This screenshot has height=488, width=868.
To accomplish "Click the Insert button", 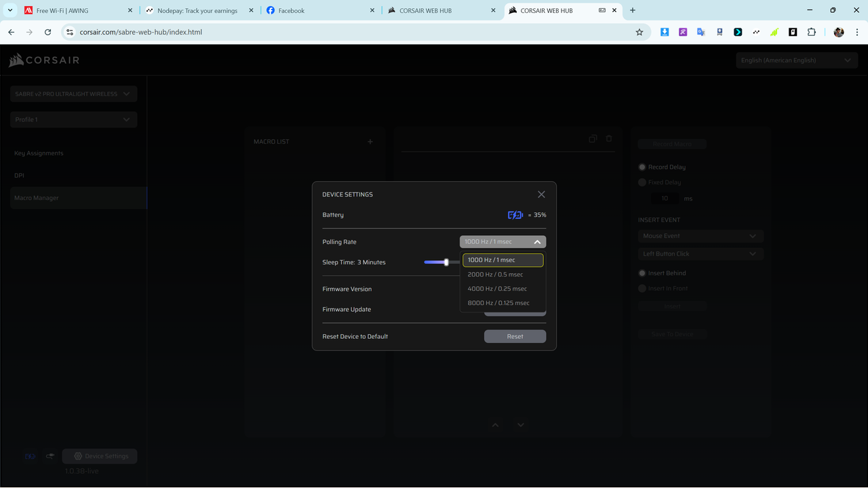I will click(672, 306).
